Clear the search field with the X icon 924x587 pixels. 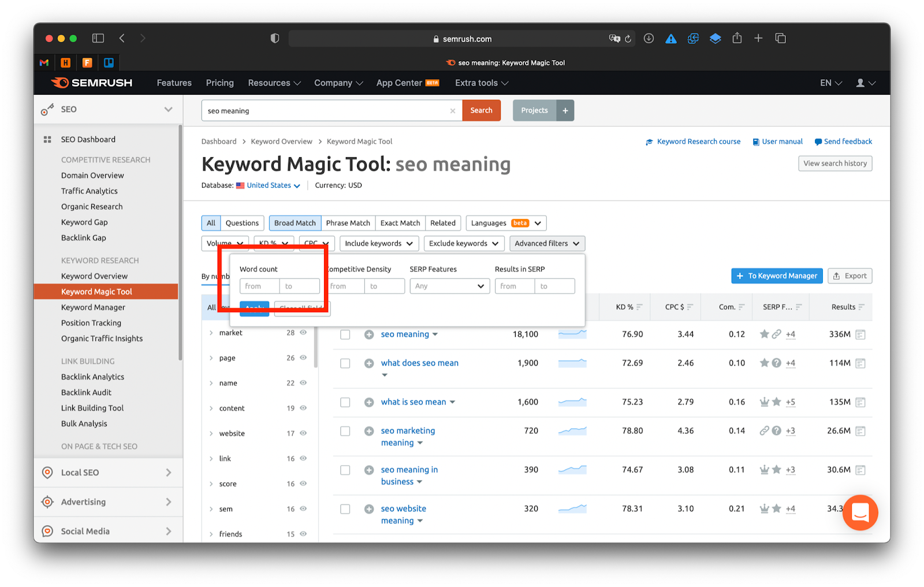click(453, 111)
